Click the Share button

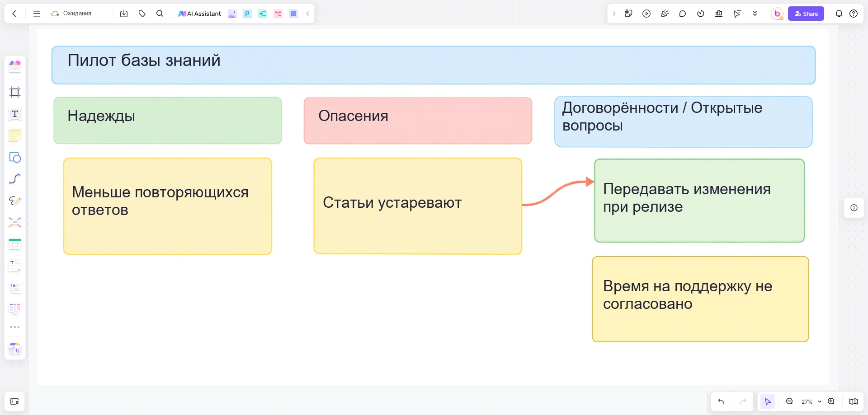(806, 14)
